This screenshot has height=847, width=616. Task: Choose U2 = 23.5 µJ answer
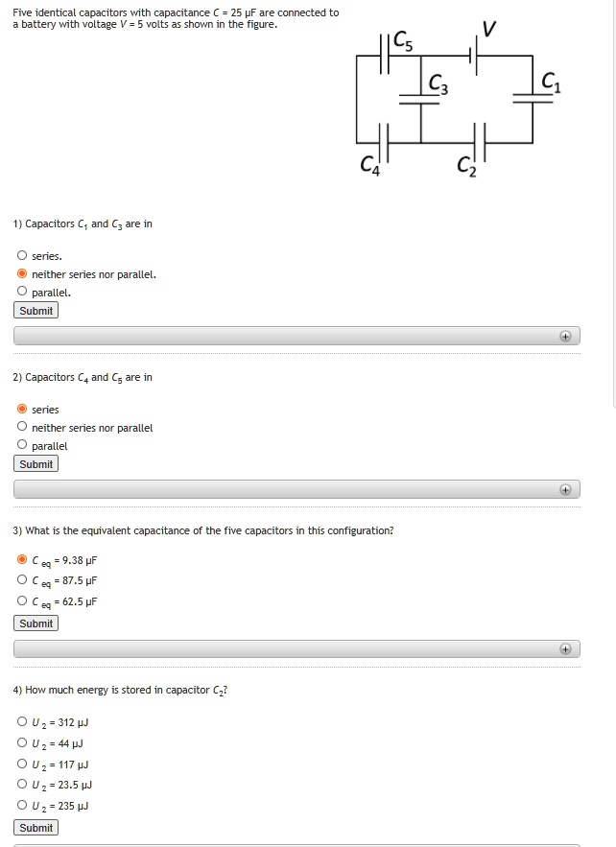coord(20,784)
